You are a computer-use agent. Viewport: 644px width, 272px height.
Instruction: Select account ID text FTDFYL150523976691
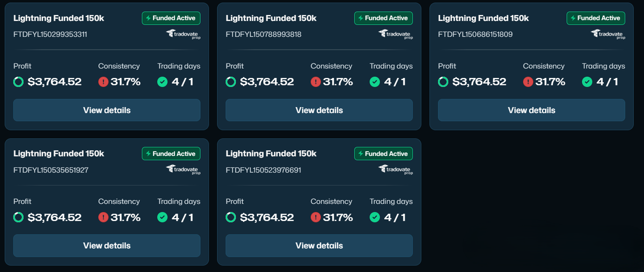264,170
